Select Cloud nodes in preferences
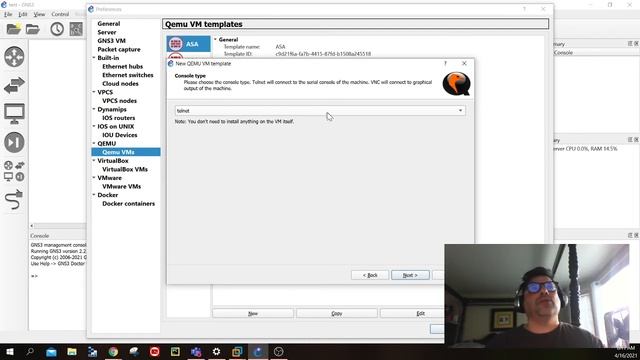The image size is (640, 360). pyautogui.click(x=120, y=84)
